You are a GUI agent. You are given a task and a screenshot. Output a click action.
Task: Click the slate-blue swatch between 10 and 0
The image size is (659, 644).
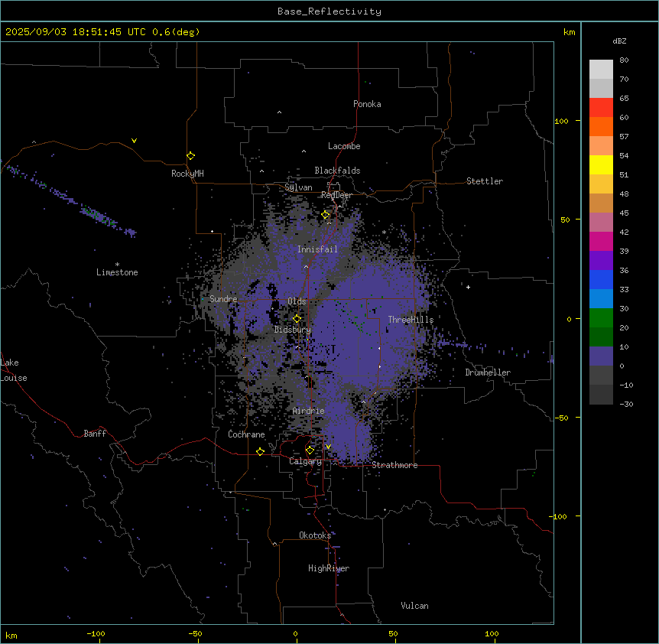click(601, 356)
